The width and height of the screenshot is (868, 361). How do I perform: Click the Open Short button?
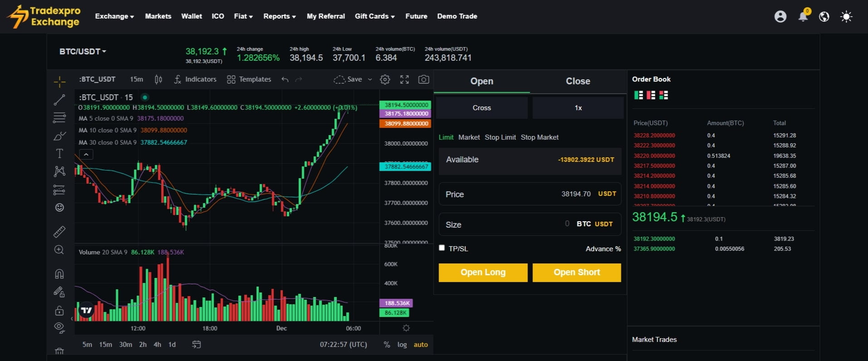(577, 273)
